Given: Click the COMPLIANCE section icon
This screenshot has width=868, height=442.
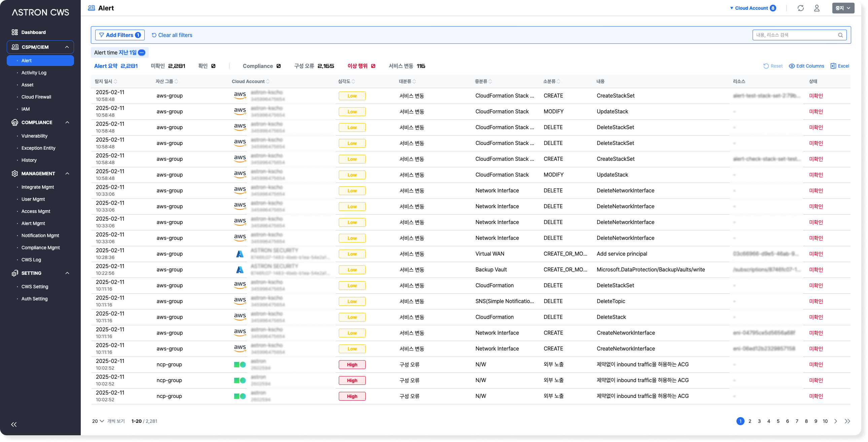Looking at the screenshot, I should pyautogui.click(x=14, y=122).
